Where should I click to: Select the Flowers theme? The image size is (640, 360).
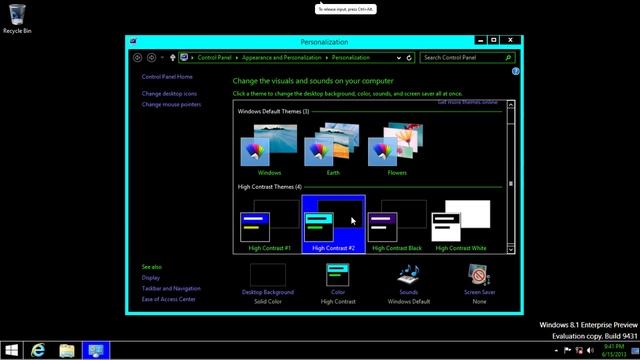point(397,150)
